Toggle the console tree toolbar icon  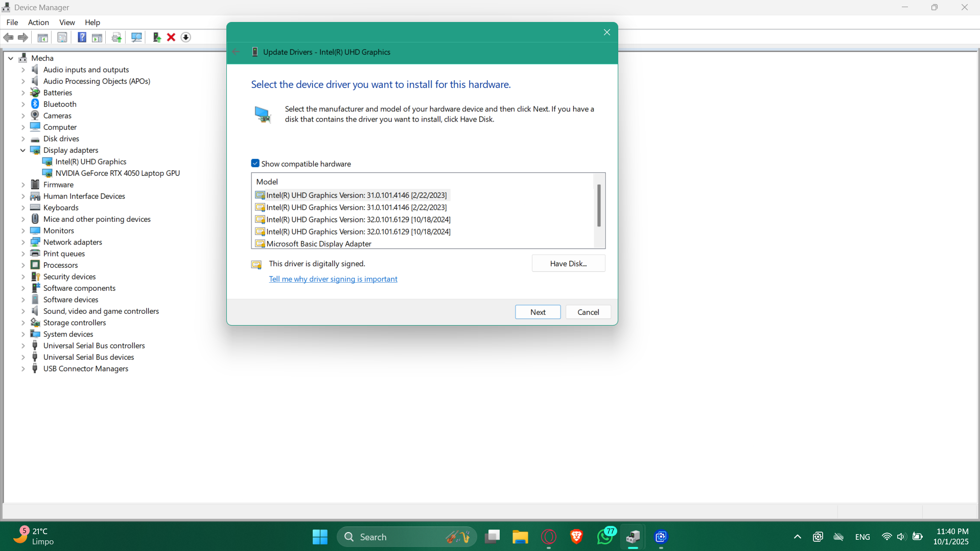click(x=43, y=37)
